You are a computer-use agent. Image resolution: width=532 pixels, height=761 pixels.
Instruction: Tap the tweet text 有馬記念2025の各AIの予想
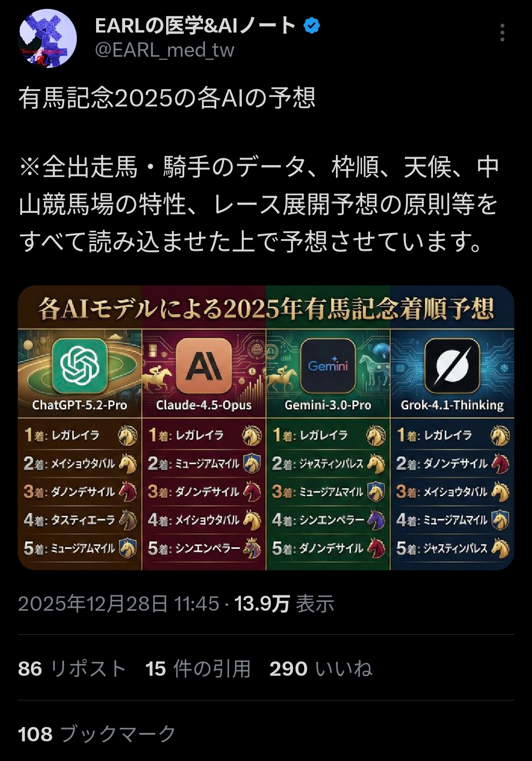coord(167,98)
